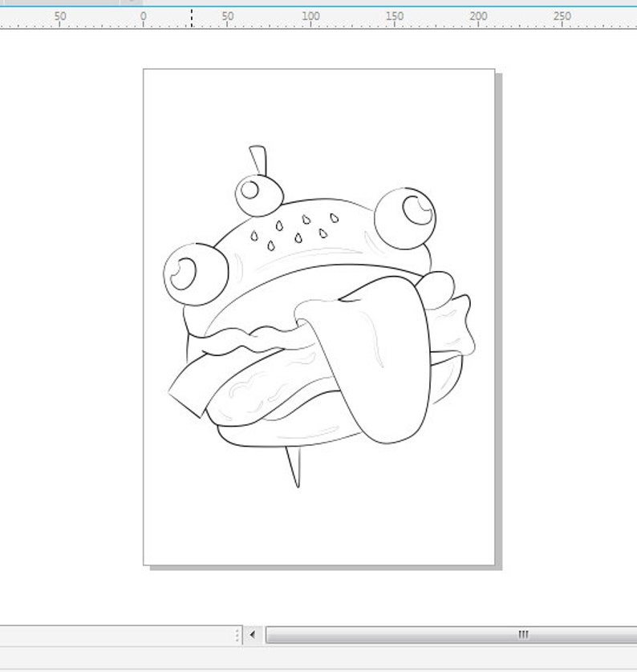Click the ruler mark labeled 150

tap(395, 17)
